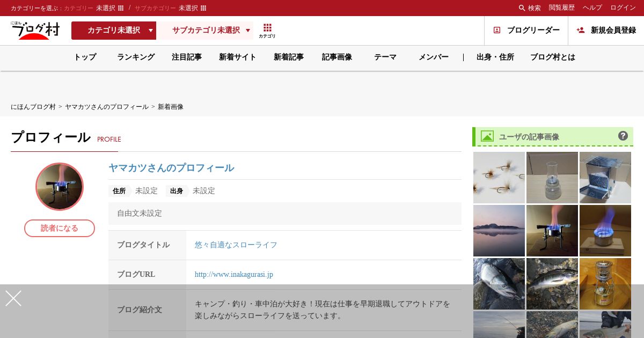Click the 新規会員登録 text button
The image size is (644, 338).
pyautogui.click(x=613, y=30)
